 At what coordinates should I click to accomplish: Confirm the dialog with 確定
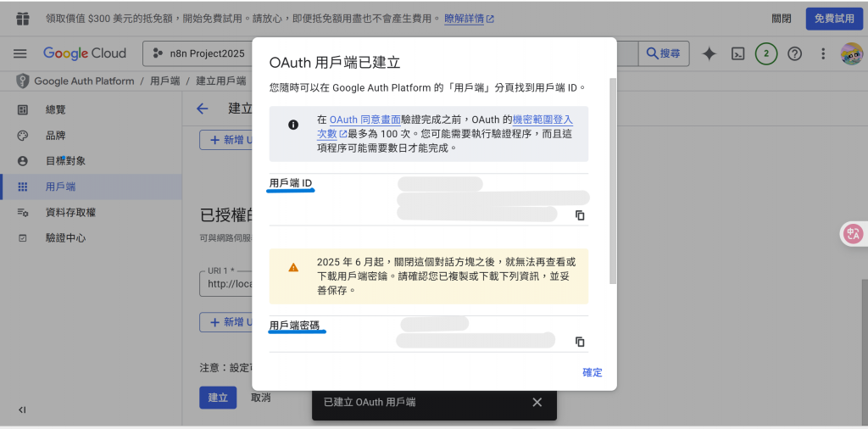593,372
